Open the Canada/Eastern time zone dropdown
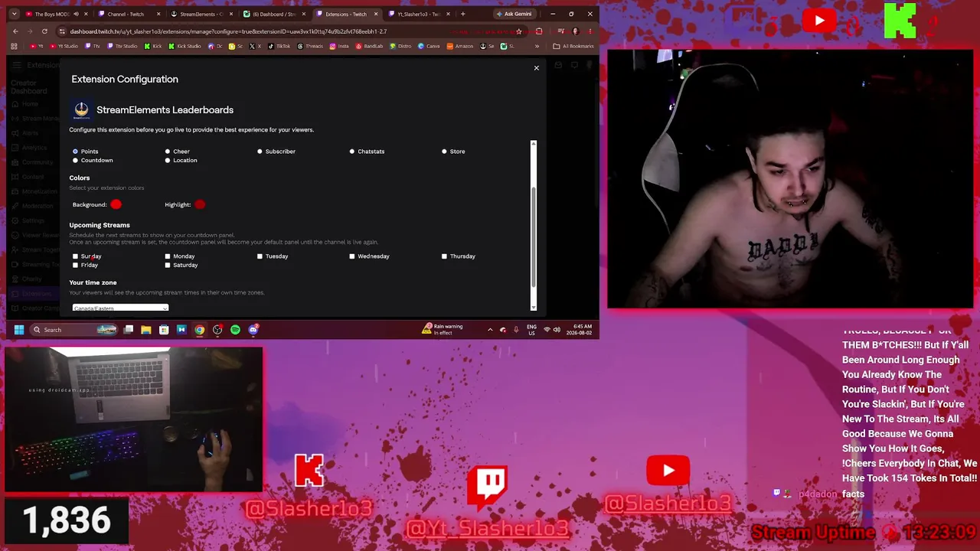The image size is (980, 551). [120, 308]
